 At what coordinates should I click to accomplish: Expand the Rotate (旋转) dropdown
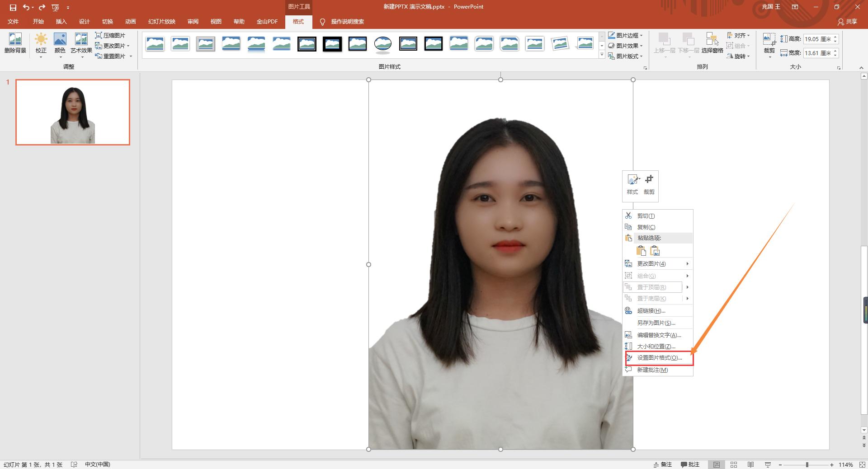click(x=739, y=56)
